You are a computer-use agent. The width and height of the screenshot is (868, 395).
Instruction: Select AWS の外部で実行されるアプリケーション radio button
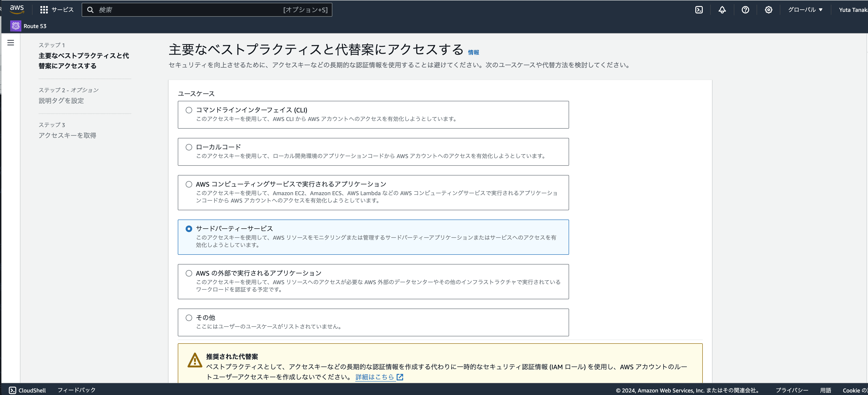point(189,273)
